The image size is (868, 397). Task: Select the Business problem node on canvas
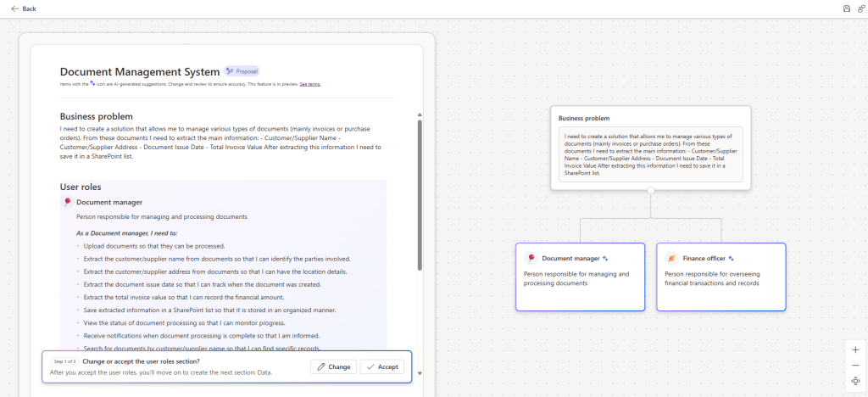tap(649, 119)
